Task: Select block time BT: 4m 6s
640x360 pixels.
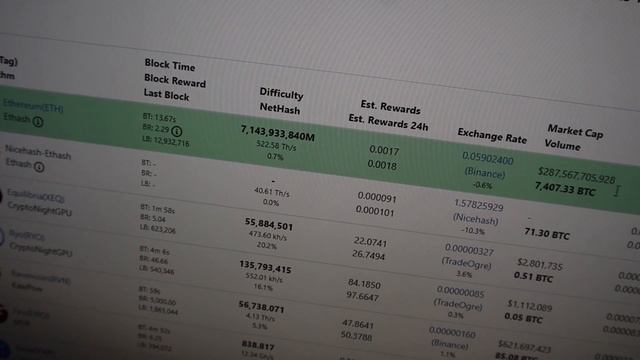Action: pyautogui.click(x=154, y=250)
